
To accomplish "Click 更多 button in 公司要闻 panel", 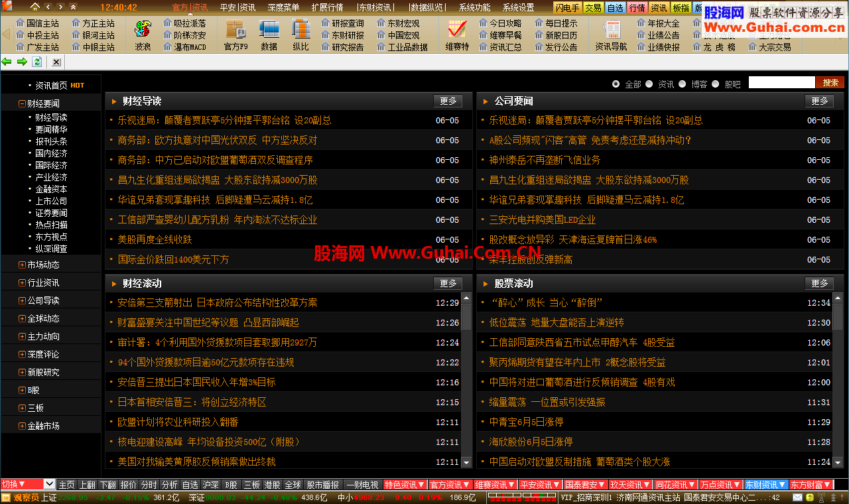I will (820, 101).
